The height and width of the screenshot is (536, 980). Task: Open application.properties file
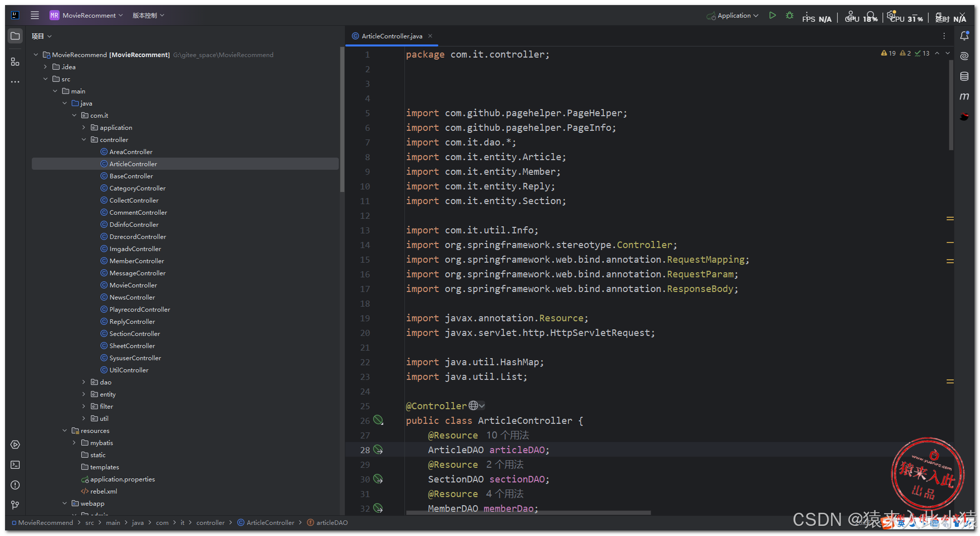(x=122, y=479)
